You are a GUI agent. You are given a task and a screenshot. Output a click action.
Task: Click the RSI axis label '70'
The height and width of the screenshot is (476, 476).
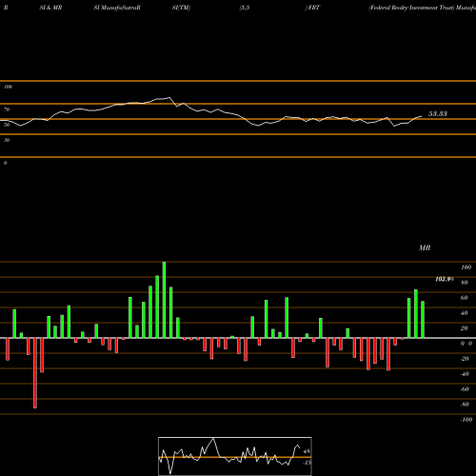point(7,109)
